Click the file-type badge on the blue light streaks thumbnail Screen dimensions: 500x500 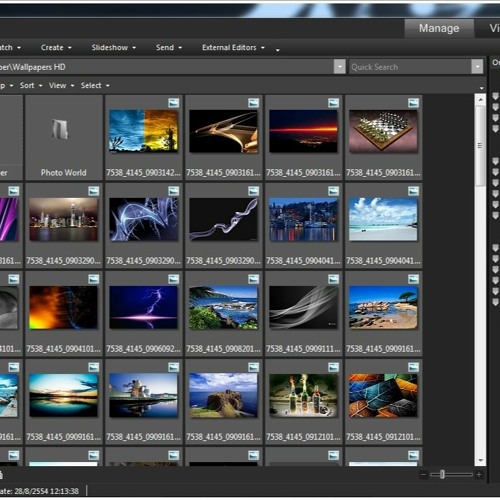click(174, 191)
